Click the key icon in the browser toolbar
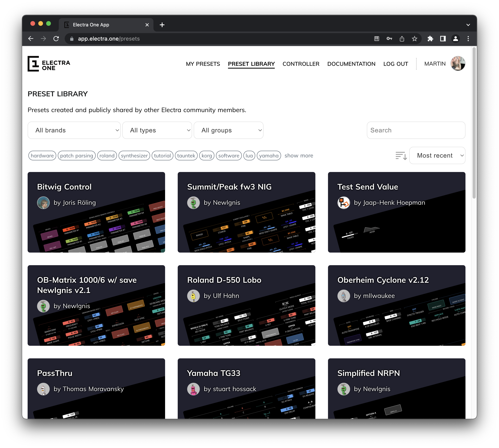Screen dimensions: 499x448 (x=389, y=39)
